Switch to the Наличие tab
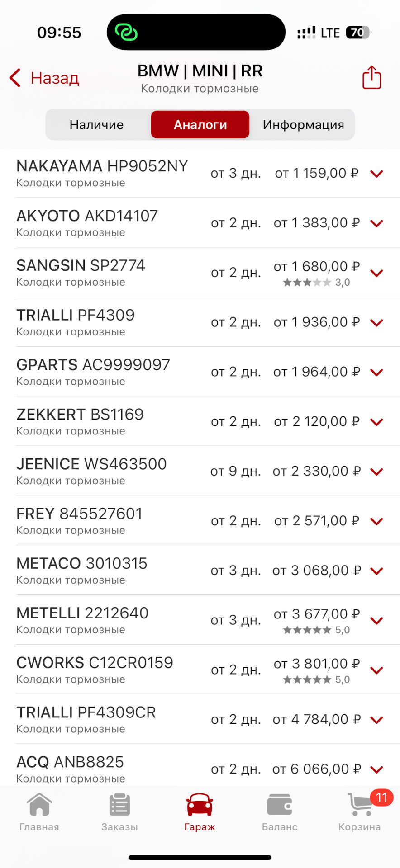 [x=97, y=125]
